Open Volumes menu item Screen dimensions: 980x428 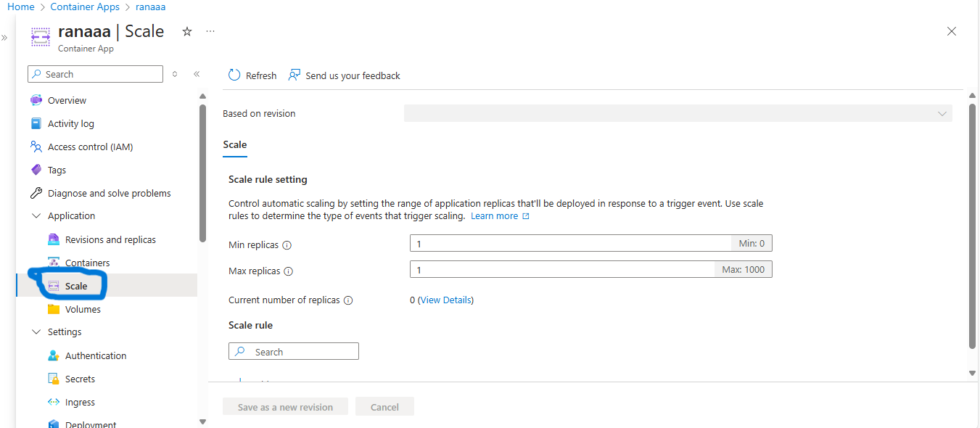pyautogui.click(x=83, y=309)
